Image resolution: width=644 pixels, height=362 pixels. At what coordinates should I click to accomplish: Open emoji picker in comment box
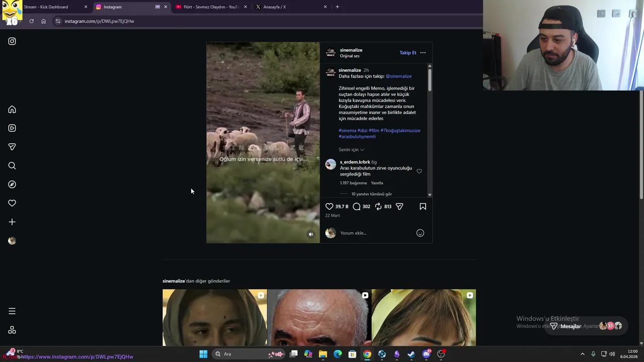(420, 233)
